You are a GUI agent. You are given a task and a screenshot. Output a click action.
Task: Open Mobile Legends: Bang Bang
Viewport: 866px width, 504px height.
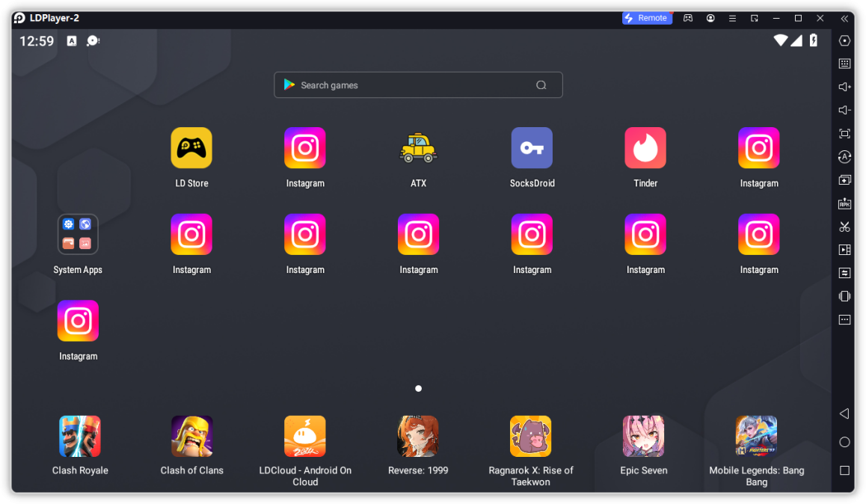tap(756, 436)
